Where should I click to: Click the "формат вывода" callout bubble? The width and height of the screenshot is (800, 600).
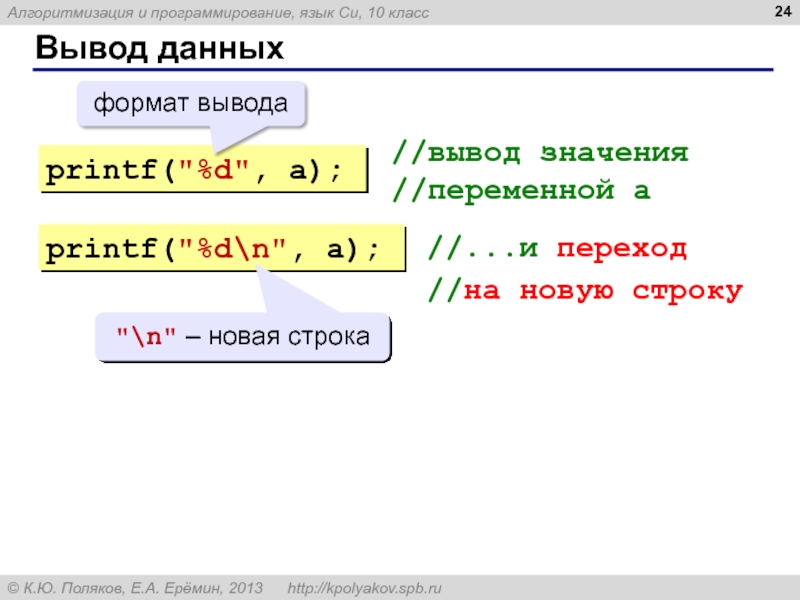click(191, 103)
